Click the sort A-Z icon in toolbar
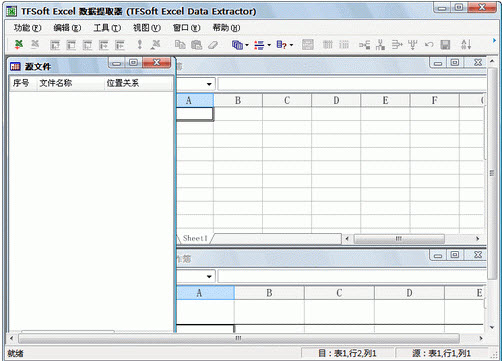Image resolution: width=502 pixels, height=361 pixels. point(466,44)
